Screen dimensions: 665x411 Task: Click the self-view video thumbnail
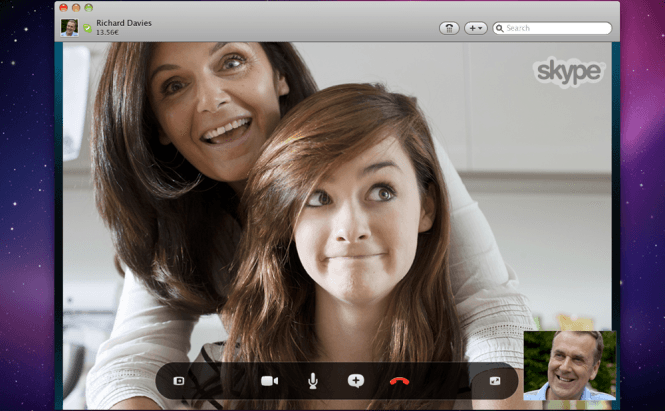point(570,365)
